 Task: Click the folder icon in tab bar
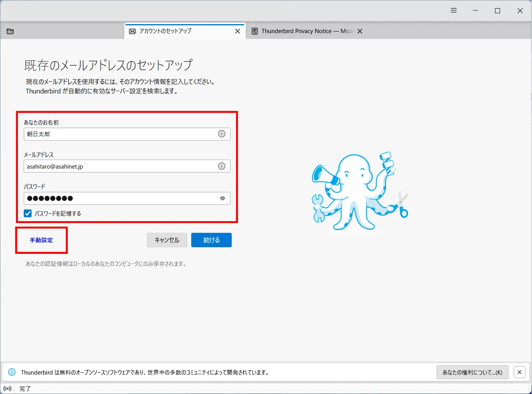(x=10, y=31)
